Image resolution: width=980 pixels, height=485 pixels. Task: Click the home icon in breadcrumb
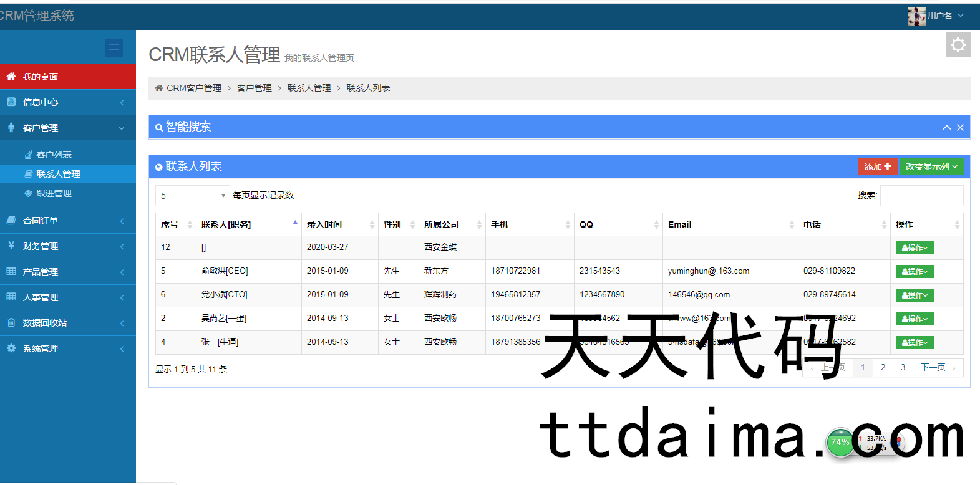(x=159, y=88)
